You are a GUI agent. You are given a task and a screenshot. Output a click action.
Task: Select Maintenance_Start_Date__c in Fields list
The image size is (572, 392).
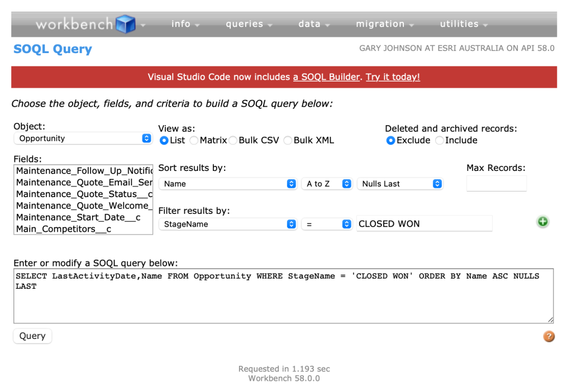[78, 217]
